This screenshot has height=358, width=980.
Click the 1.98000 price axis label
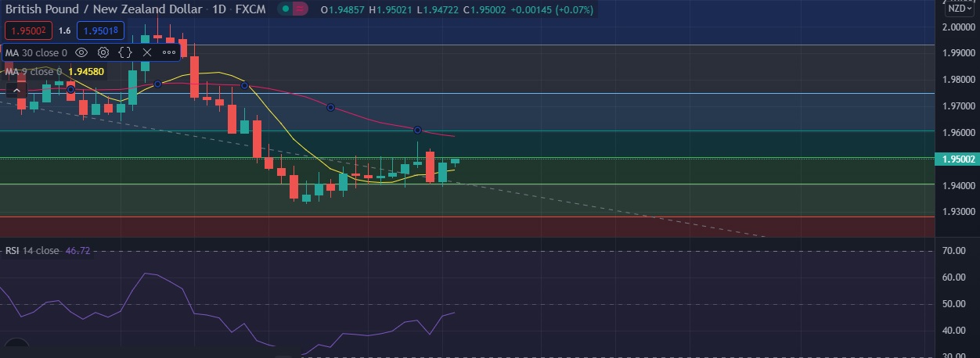pos(958,80)
